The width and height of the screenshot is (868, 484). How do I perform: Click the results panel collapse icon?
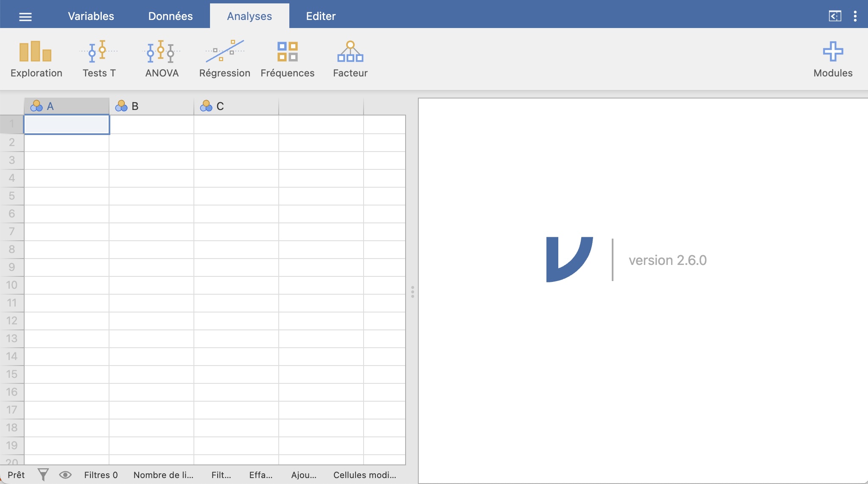[834, 16]
